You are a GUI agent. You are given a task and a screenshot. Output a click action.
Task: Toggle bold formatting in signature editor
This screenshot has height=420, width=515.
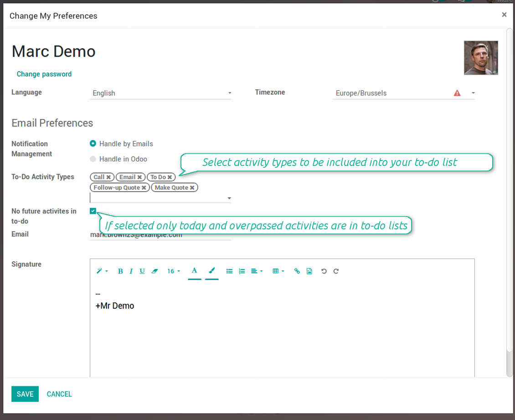coord(120,271)
